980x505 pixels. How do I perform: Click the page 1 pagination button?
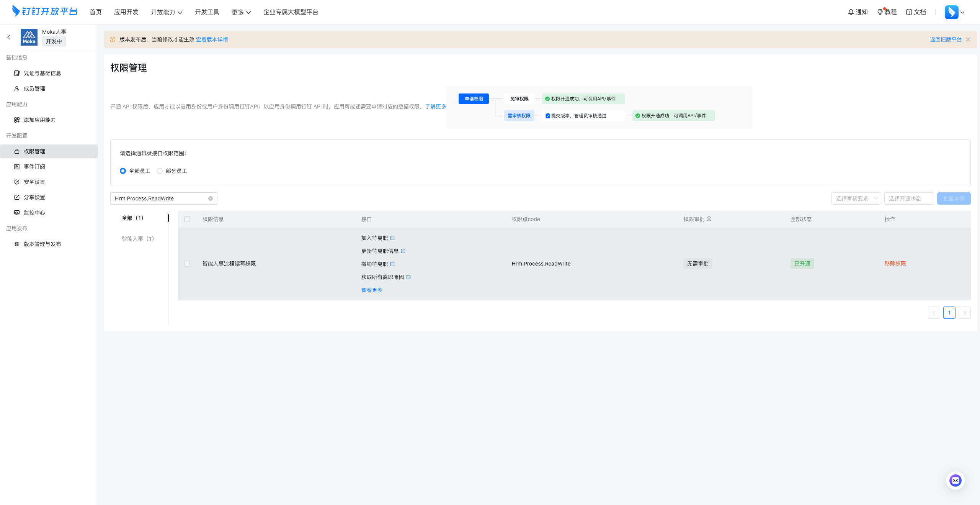(949, 313)
